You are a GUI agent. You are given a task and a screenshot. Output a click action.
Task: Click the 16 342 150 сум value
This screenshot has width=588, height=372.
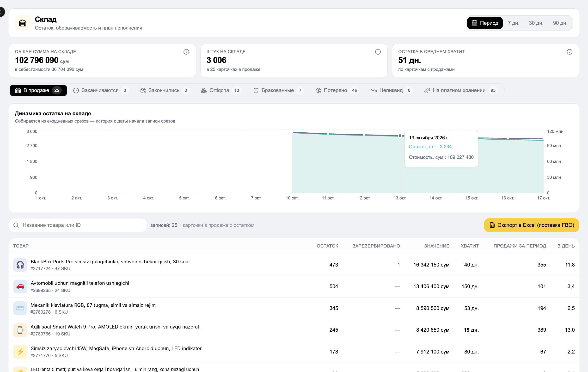431,265
